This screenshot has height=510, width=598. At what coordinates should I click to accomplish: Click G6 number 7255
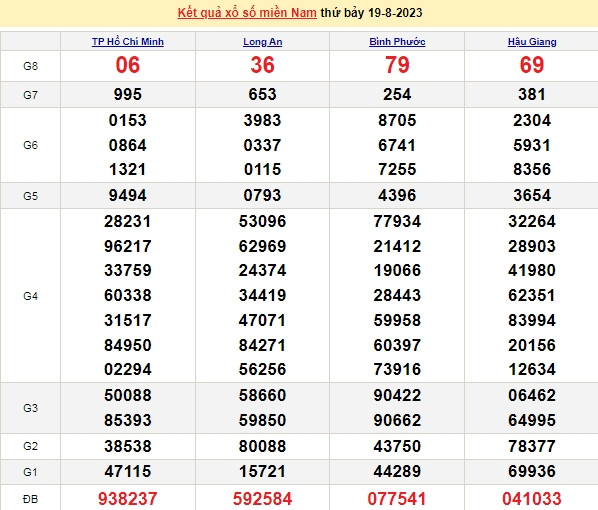tap(397, 169)
